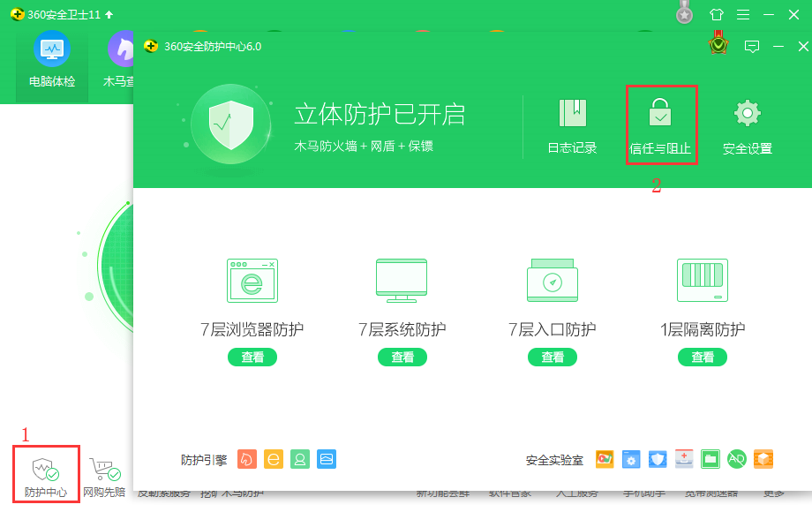Screen dimensions: 812x512
Task: Select the blue fourth 防护引擎 icon
Action: [x=327, y=459]
